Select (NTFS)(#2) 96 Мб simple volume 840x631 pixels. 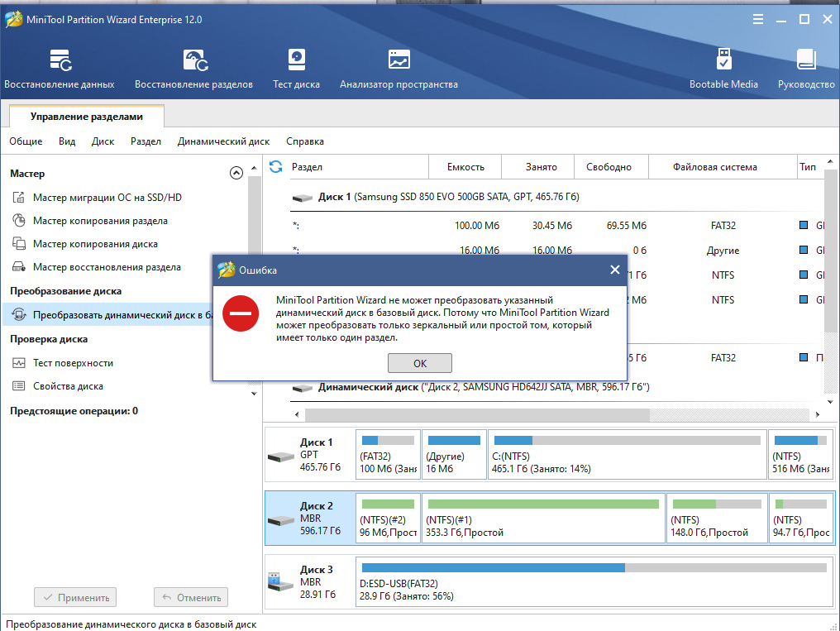pyautogui.click(x=388, y=518)
